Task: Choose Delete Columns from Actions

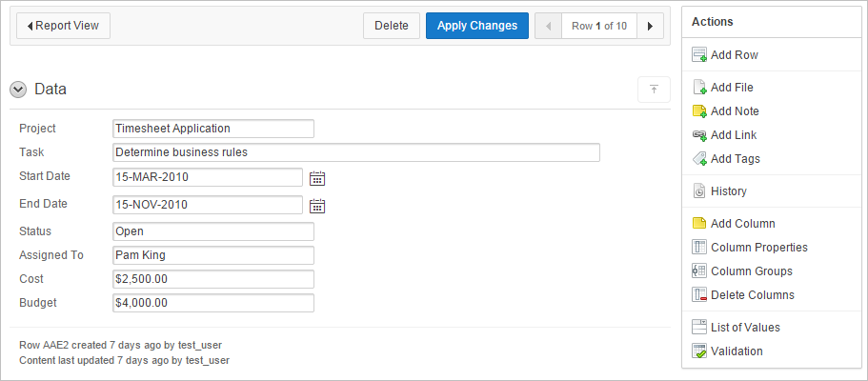Action: pos(752,295)
